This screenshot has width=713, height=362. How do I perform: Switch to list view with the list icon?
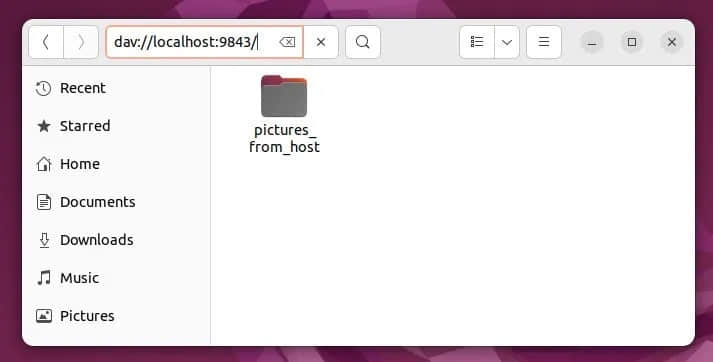click(x=477, y=42)
